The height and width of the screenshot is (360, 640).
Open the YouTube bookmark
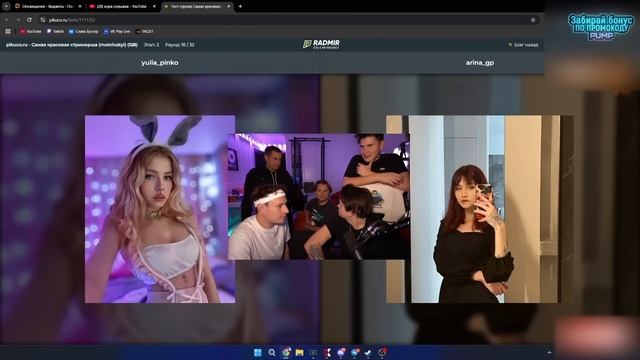click(x=31, y=31)
